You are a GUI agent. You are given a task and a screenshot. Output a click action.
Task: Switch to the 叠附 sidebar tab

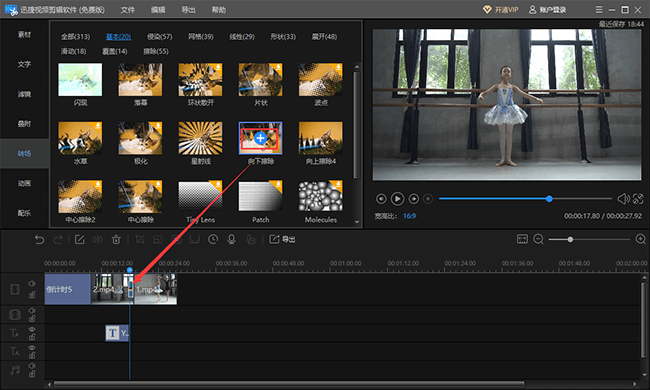coord(24,124)
